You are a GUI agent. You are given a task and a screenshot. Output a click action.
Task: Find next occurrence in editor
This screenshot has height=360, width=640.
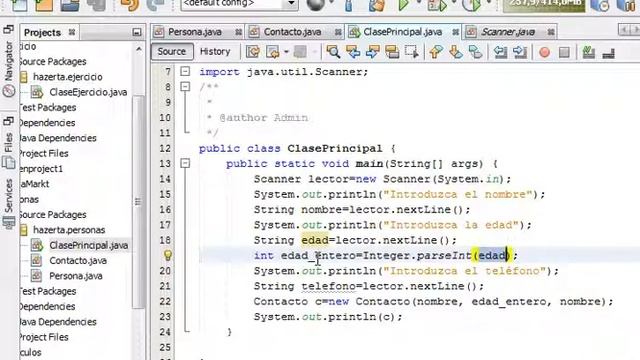pos(372,52)
